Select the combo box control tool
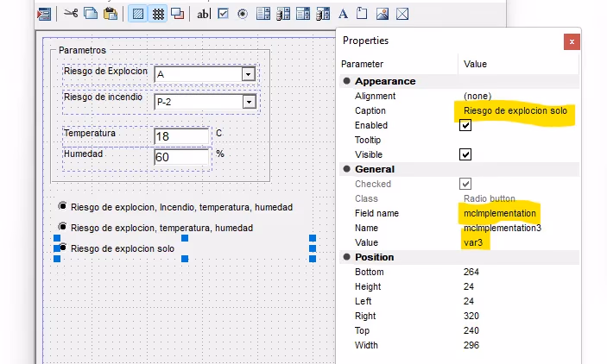Viewport: 607px width, 364px height. 303,14
